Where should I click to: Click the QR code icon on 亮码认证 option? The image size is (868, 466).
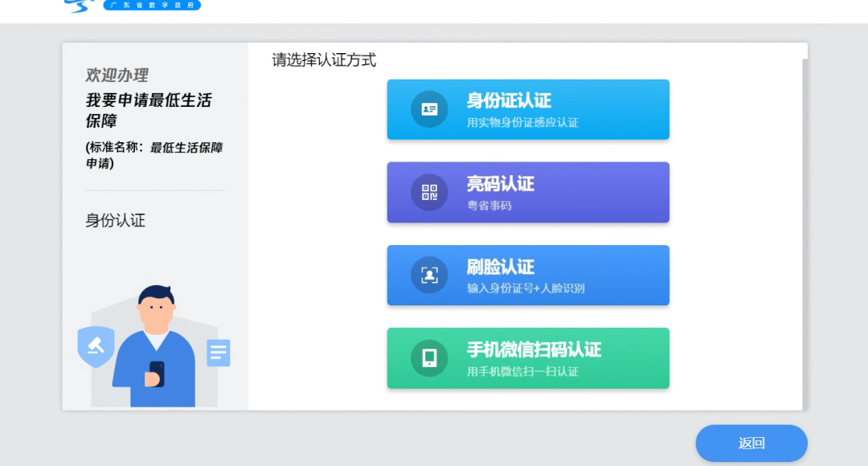[x=428, y=192]
